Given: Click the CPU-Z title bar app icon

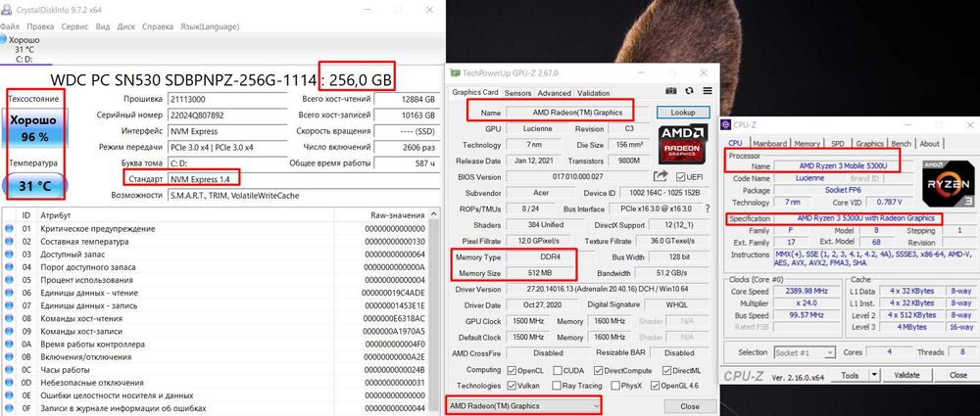Looking at the screenshot, I should click(725, 125).
